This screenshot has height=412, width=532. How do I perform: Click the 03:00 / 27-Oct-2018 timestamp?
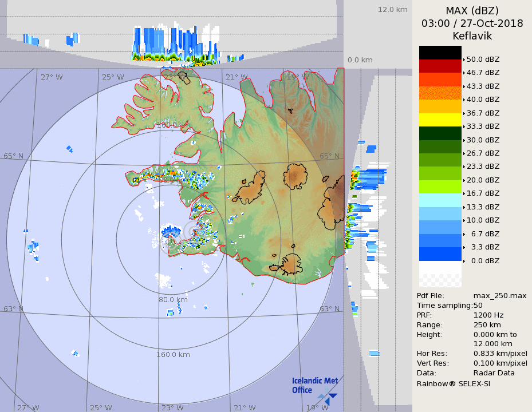[x=472, y=23]
